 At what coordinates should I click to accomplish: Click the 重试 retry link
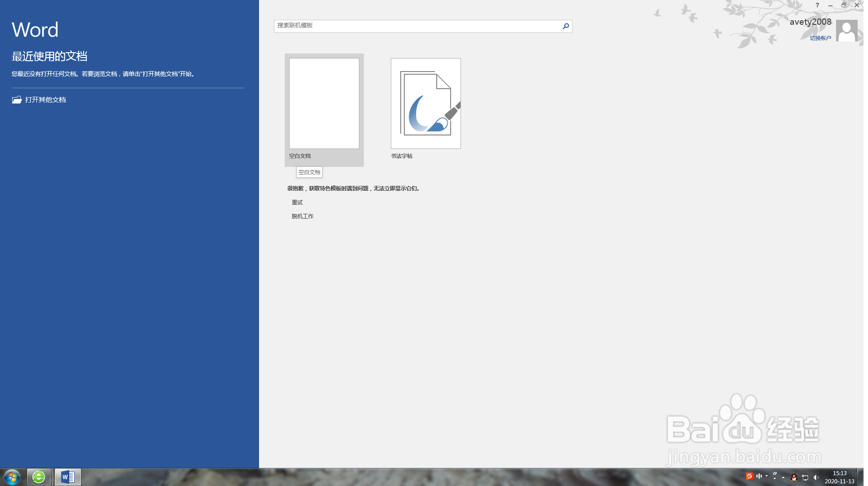point(297,202)
